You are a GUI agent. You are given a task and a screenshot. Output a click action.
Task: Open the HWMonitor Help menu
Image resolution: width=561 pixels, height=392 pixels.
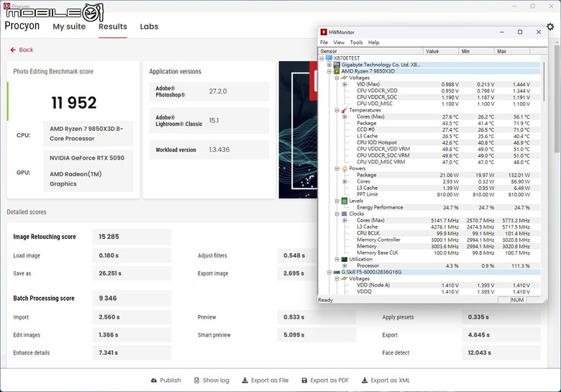point(373,42)
